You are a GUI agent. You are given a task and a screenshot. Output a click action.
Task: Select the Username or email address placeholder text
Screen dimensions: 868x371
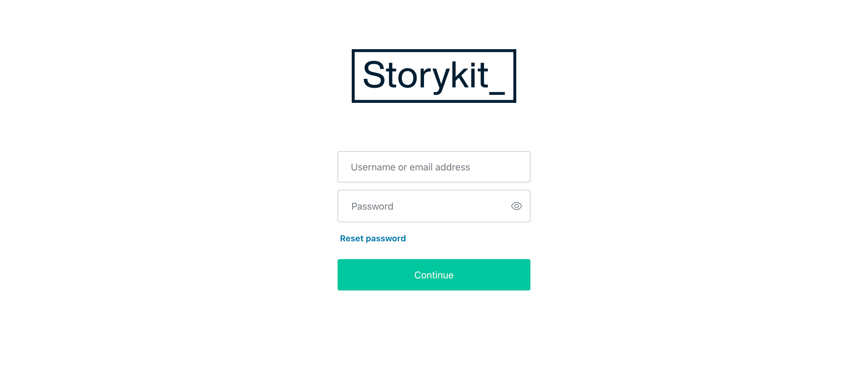pyautogui.click(x=410, y=167)
